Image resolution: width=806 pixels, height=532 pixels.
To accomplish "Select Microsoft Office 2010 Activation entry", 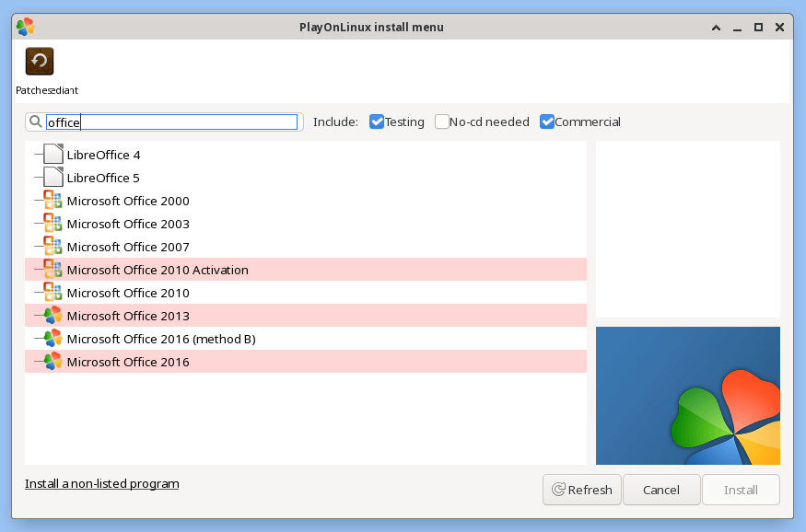I will pos(305,270).
